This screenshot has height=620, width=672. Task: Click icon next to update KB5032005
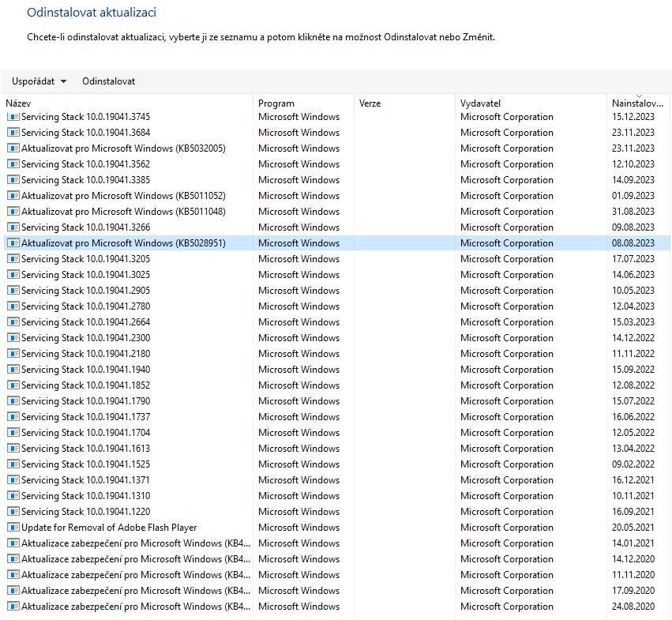13,148
